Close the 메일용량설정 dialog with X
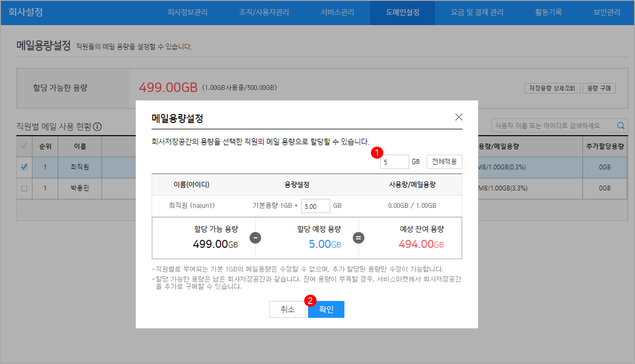The image size is (635, 364). point(459,117)
